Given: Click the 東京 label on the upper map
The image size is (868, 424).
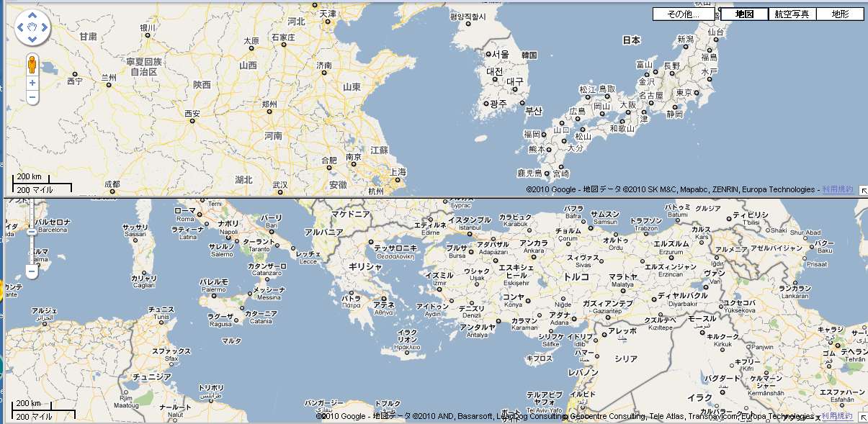Looking at the screenshot, I should click(x=684, y=93).
